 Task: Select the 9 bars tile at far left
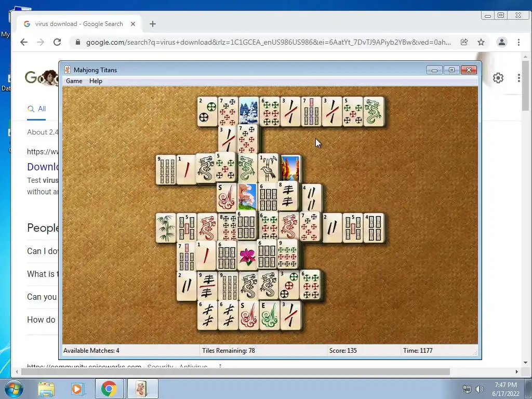point(166,170)
